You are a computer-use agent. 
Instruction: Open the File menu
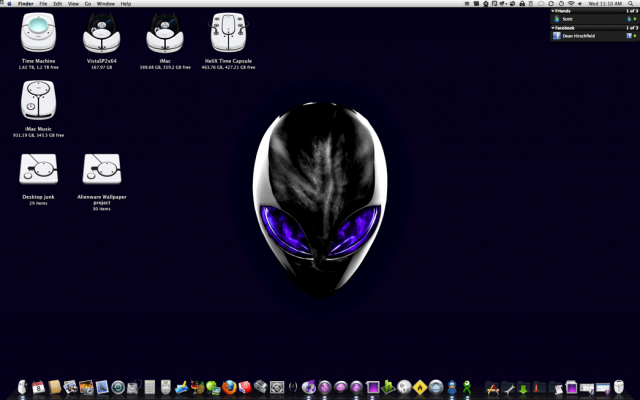click(43, 4)
